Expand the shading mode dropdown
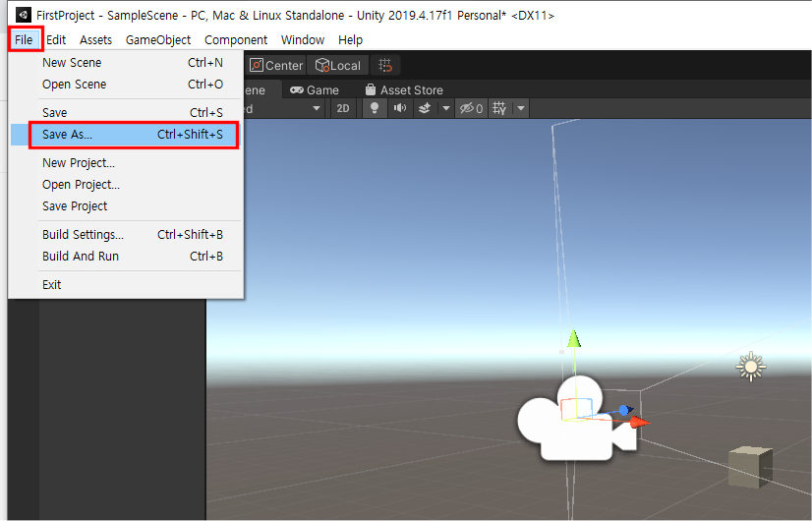The height and width of the screenshot is (521, 812). [x=316, y=109]
